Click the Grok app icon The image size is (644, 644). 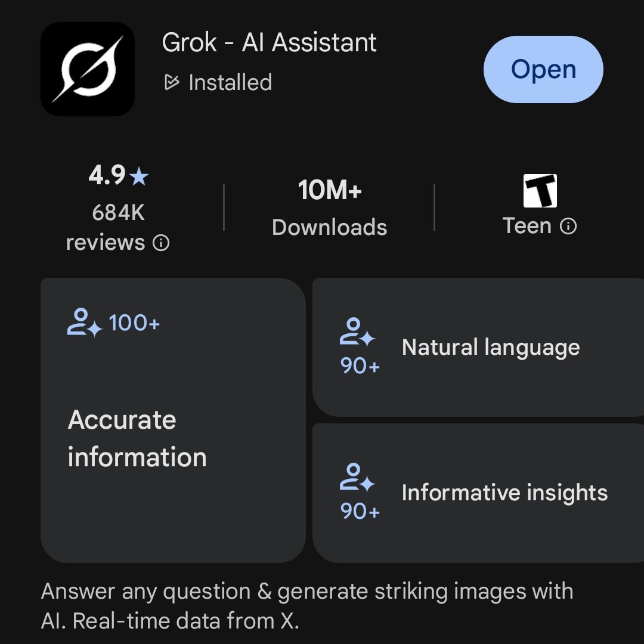(87, 69)
